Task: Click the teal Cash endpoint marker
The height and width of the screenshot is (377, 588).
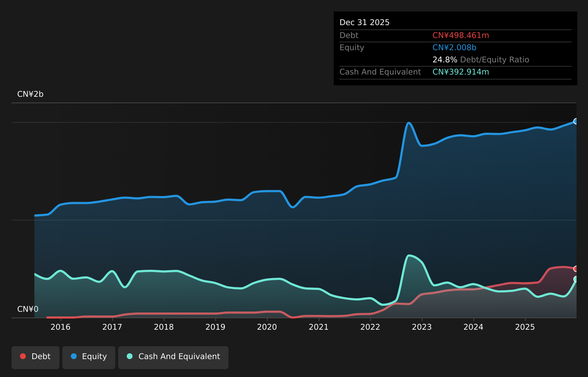Action: pos(576,279)
